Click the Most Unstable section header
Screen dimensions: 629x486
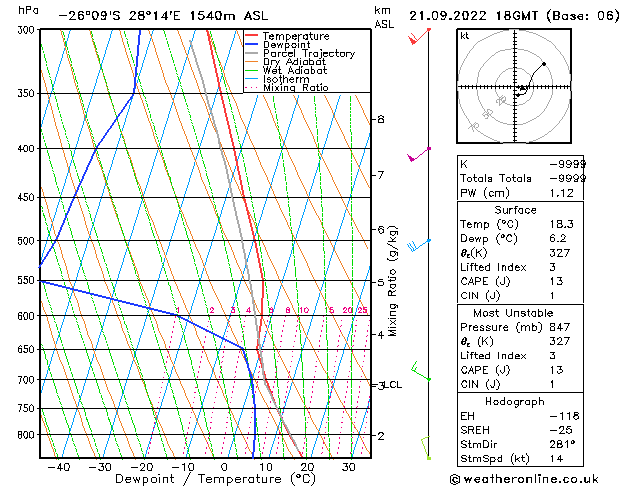coord(513,313)
